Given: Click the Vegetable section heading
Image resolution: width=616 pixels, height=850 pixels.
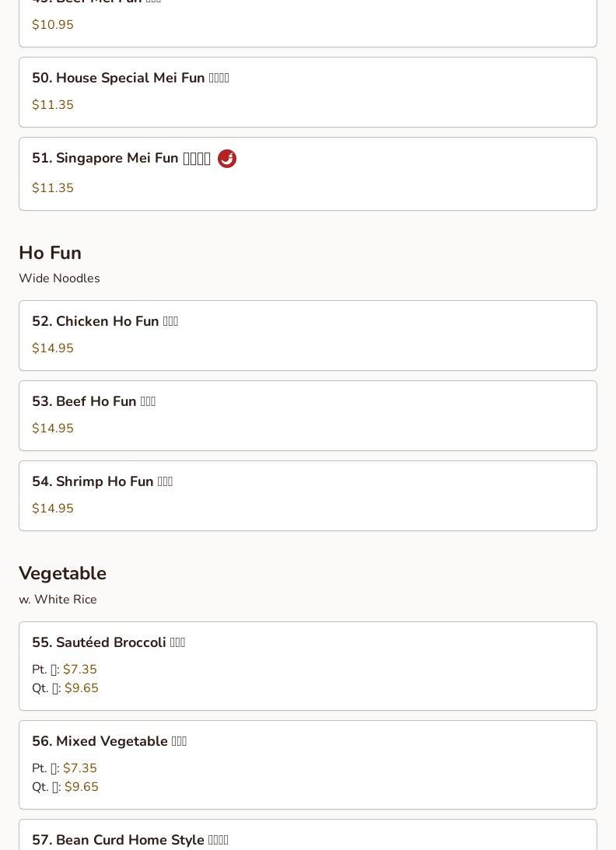Looking at the screenshot, I should coord(62,573).
